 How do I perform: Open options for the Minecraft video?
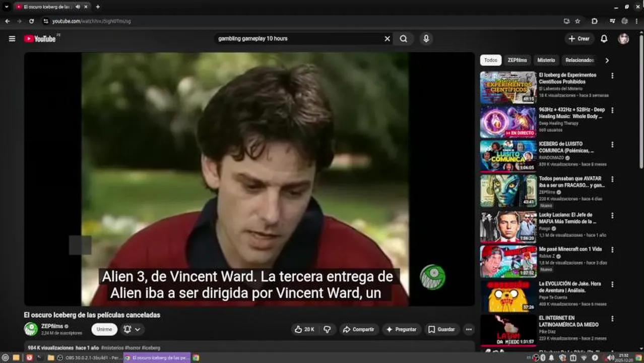pos(612,249)
